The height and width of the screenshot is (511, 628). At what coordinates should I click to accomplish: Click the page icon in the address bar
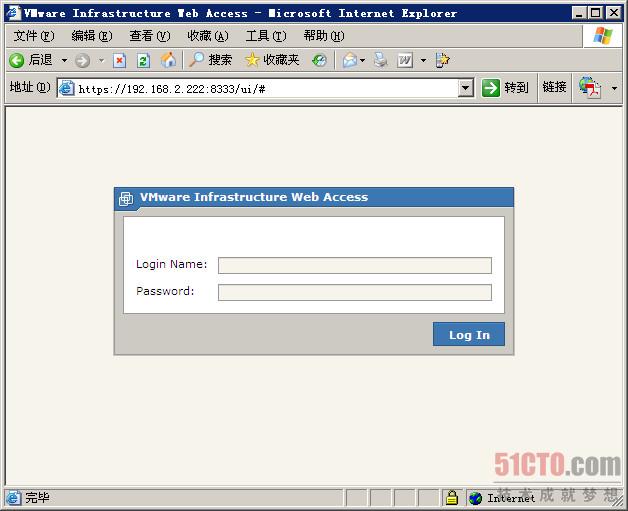pyautogui.click(x=67, y=88)
